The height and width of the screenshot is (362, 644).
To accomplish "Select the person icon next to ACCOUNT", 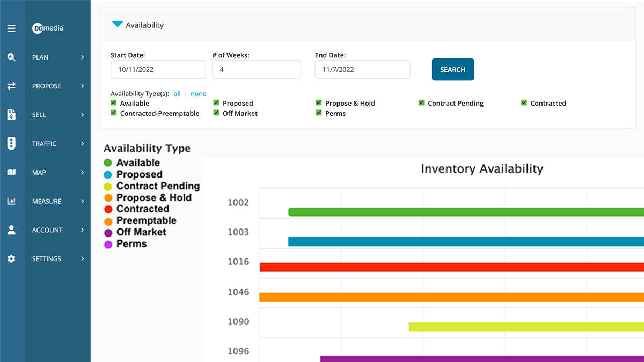I will (x=12, y=230).
